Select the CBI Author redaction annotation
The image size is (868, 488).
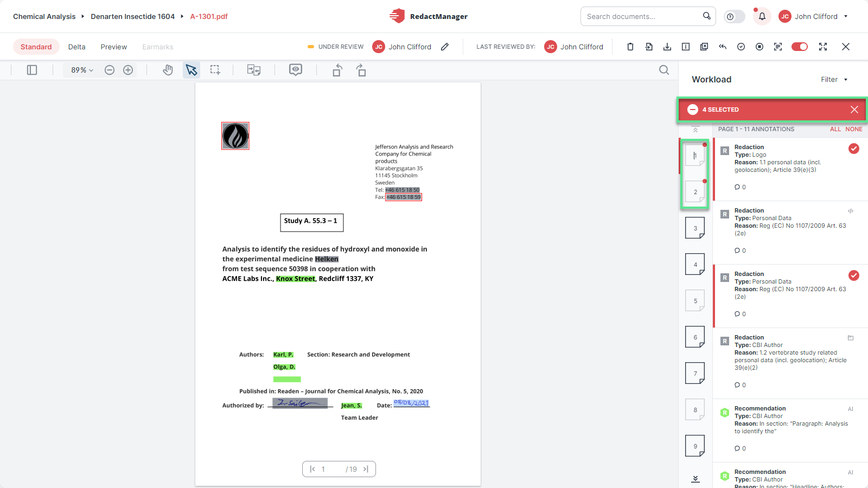[790, 363]
